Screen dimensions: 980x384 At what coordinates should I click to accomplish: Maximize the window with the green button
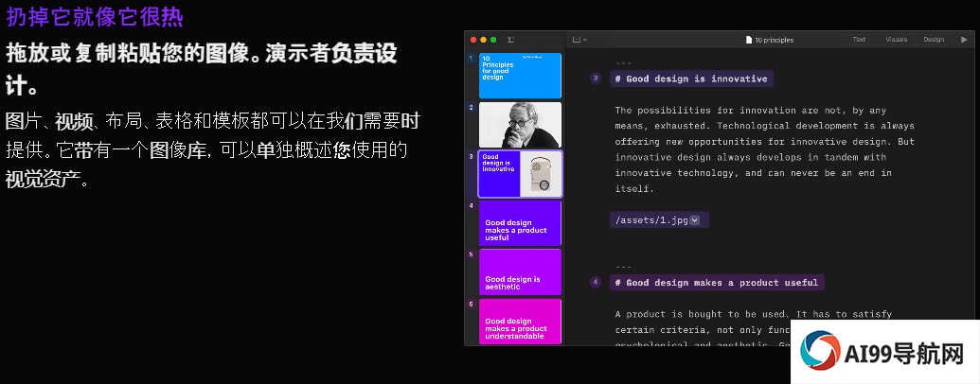(x=493, y=40)
